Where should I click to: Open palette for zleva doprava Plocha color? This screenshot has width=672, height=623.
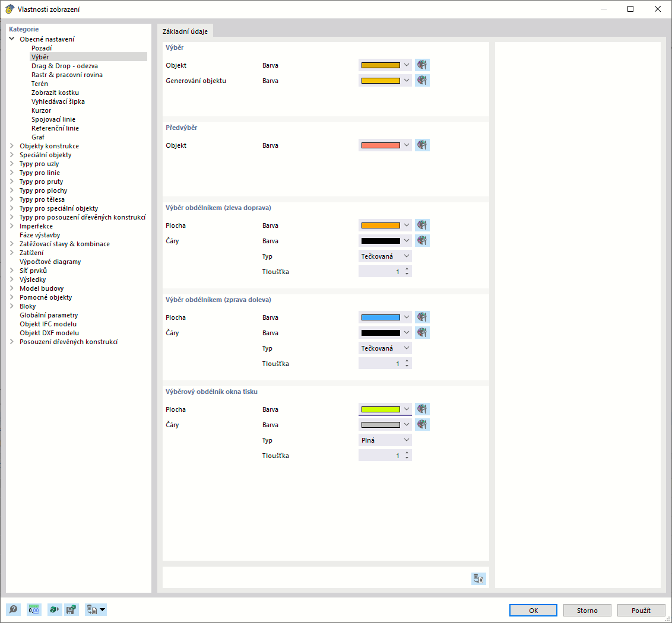click(422, 225)
